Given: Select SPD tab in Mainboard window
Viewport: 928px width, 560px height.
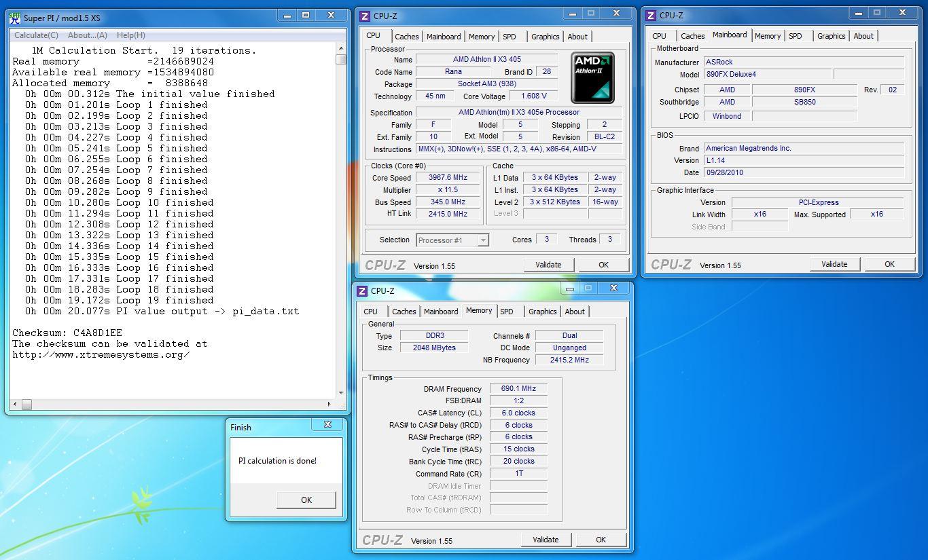Looking at the screenshot, I should [796, 36].
